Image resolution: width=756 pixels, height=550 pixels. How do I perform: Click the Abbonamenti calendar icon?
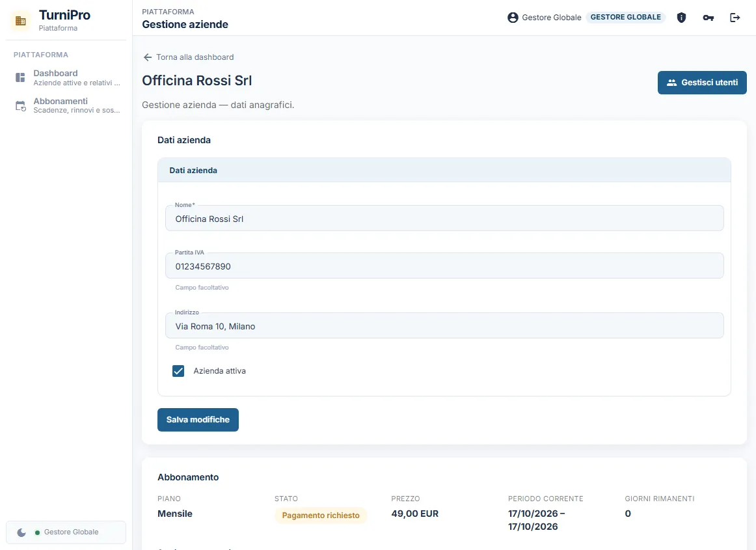[20, 105]
